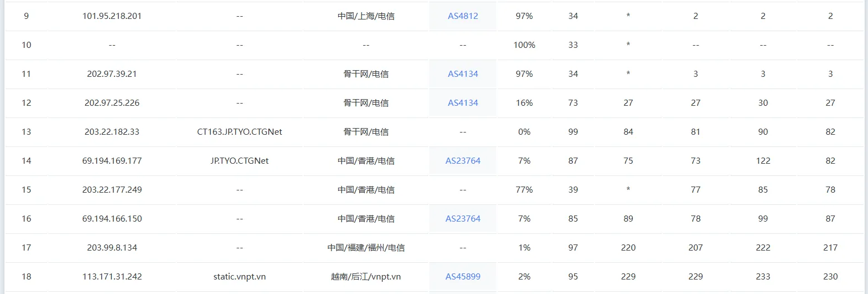This screenshot has width=868, height=294.
Task: Click the 220 latency value in hop 17
Action: pos(628,248)
